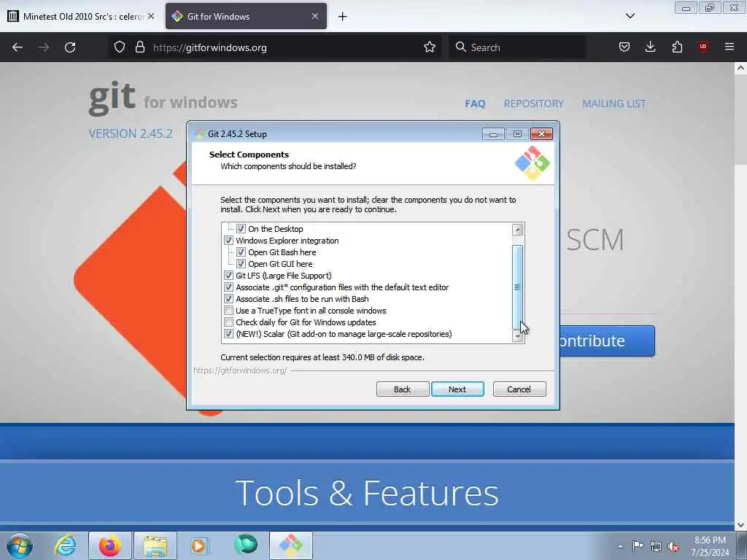747x560 pixels.
Task: Click the page scrollbar down arrow
Action: pos(741,525)
